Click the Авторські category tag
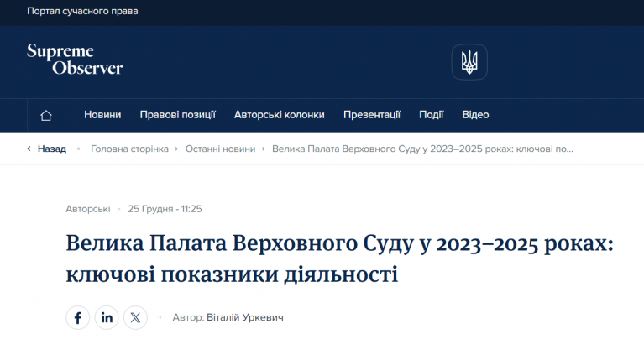Image resolution: width=644 pixels, height=360 pixels. [x=87, y=209]
